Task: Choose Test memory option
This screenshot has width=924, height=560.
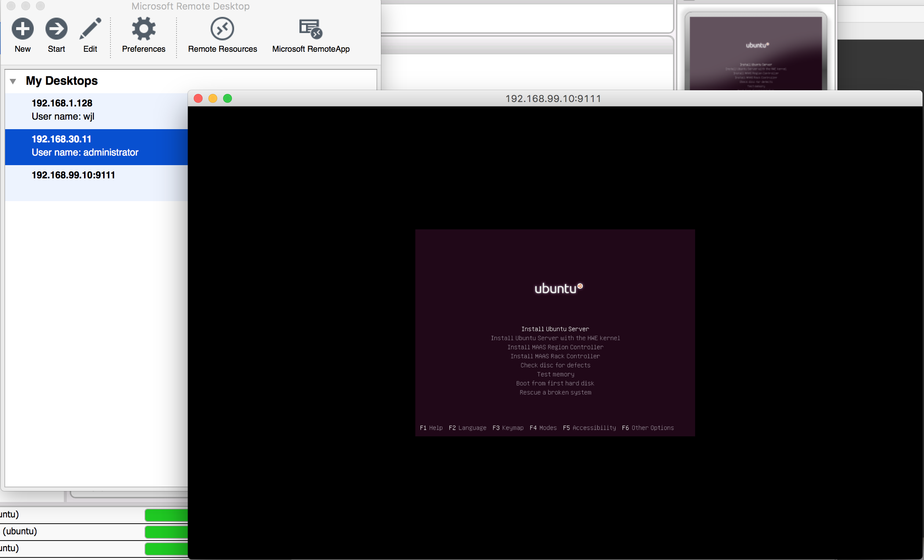Action: [x=555, y=374]
